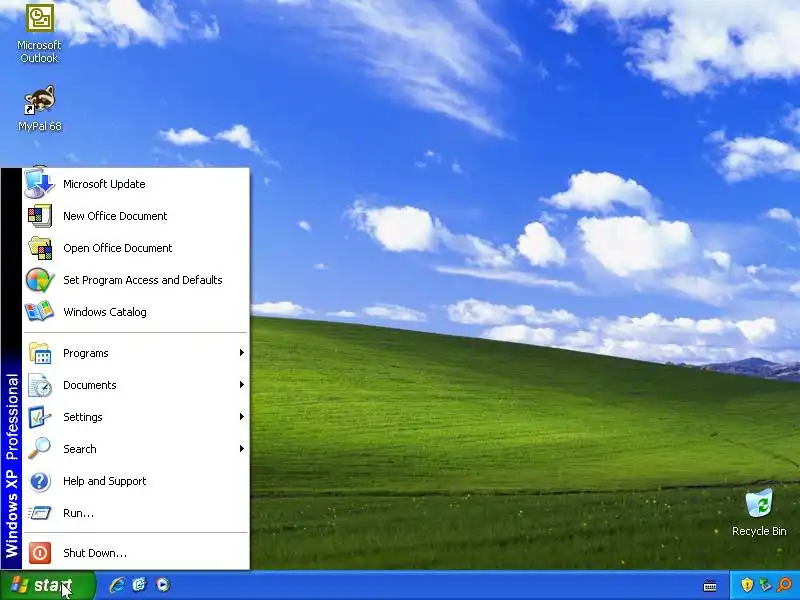
Task: Select the Recycle Bin desktop icon
Action: [759, 512]
